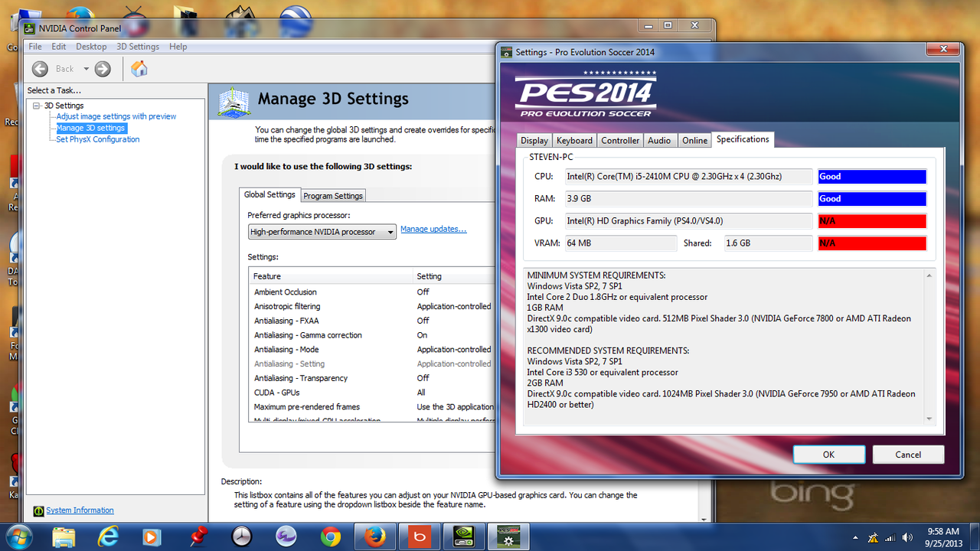This screenshot has width=980, height=551.
Task: Collapse the 3D Settings tree node
Action: 36,106
